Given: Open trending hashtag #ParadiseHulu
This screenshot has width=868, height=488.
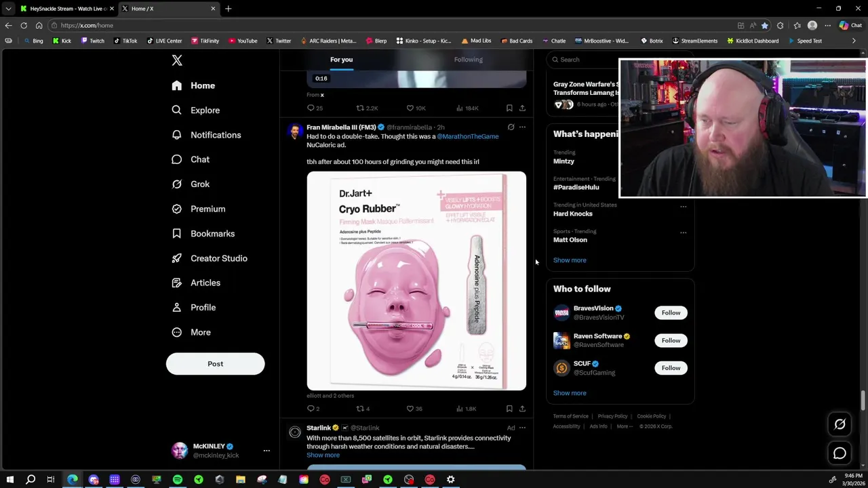Looking at the screenshot, I should point(576,187).
